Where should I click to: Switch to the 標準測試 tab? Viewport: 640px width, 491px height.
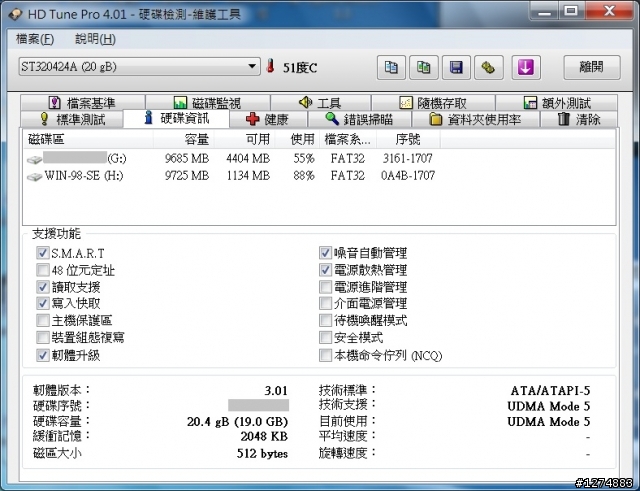pos(72,119)
